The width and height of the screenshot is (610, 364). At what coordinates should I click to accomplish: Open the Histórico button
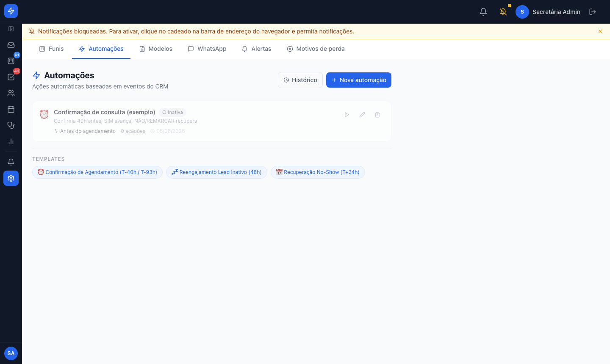[x=300, y=80]
